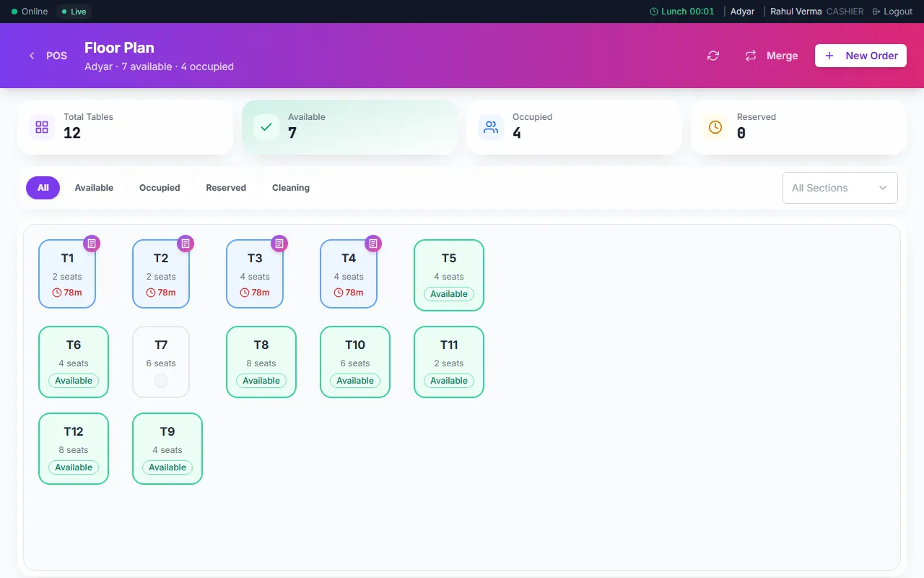
Task: Select table T9
Action: pyautogui.click(x=167, y=449)
